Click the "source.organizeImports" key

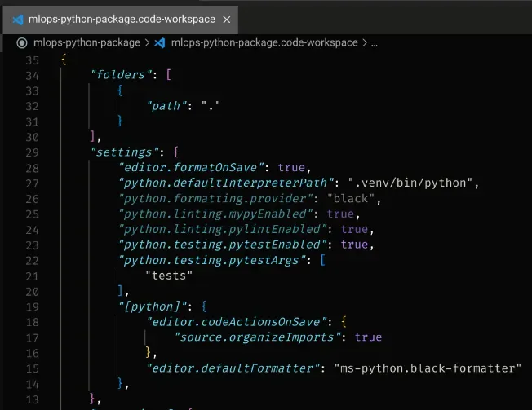[x=258, y=337]
